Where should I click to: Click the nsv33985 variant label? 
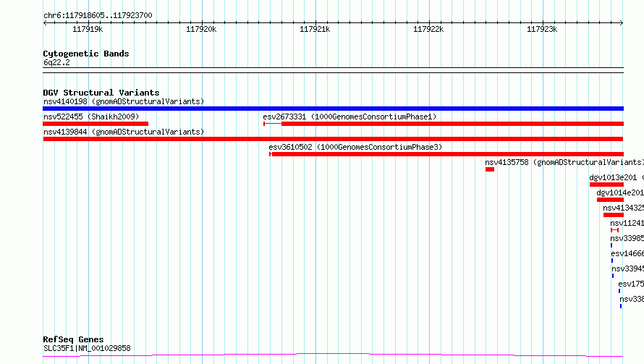627,238
